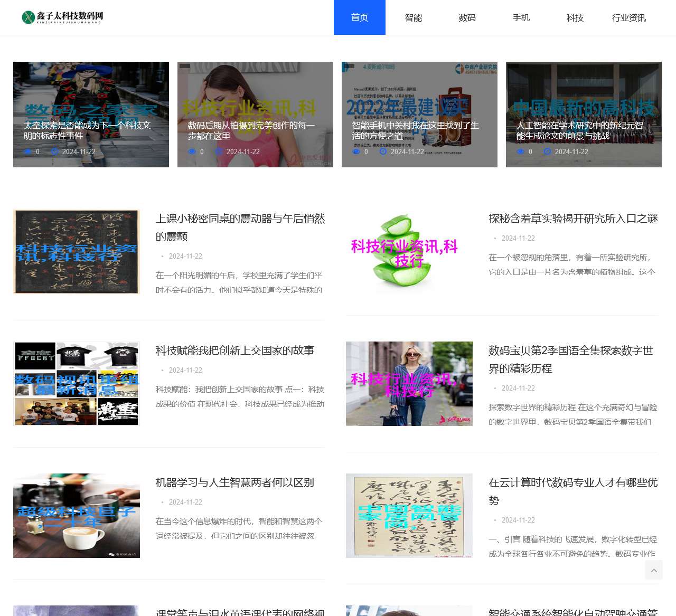Image resolution: width=676 pixels, height=616 pixels.
Task: Click the site logo in the header
Action: 62,17
